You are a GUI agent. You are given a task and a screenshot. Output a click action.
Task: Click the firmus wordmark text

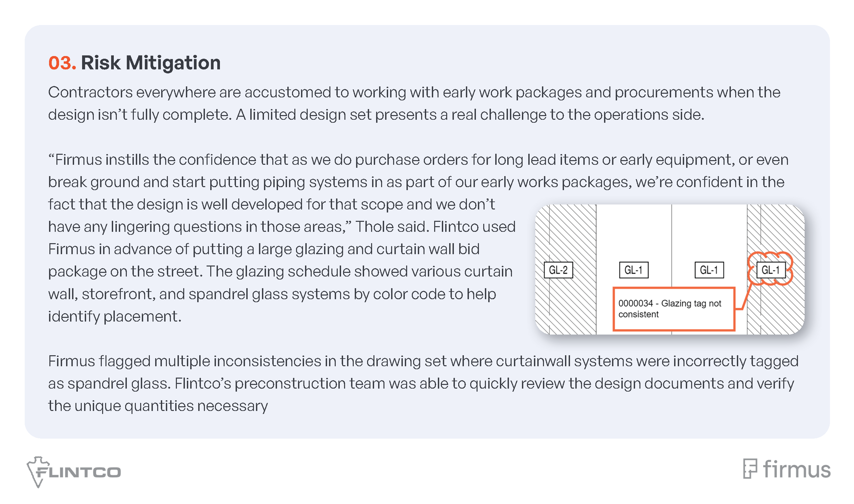coord(796,469)
